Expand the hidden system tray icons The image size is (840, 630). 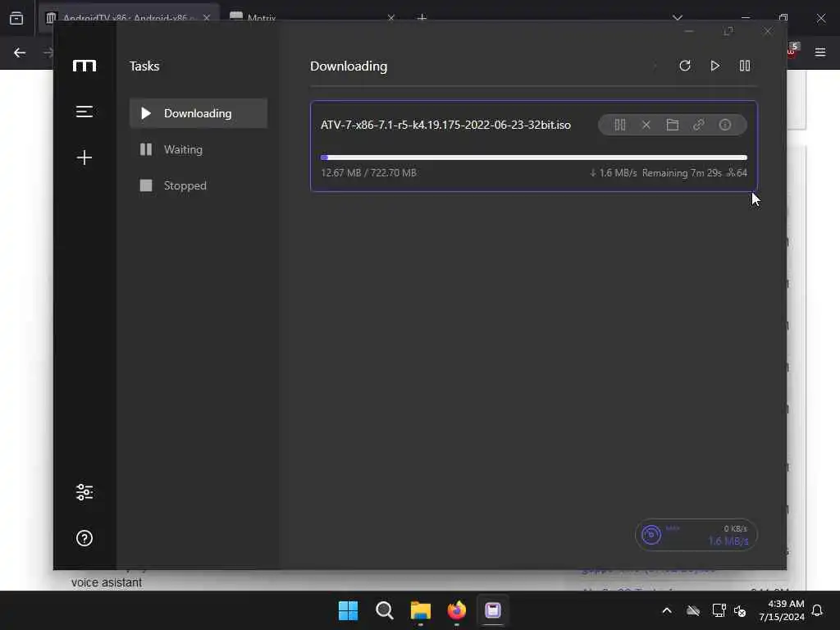[x=667, y=610]
